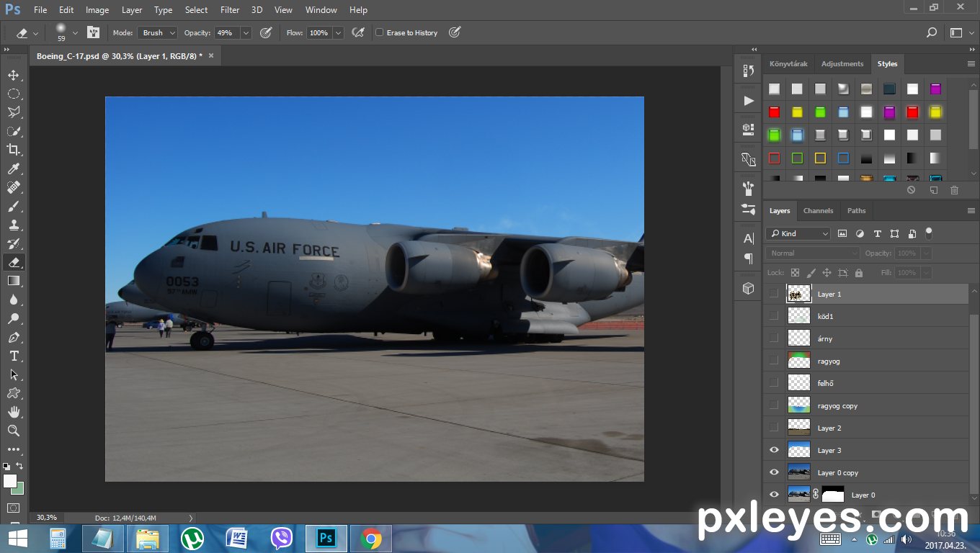Select the Pen tool

(13, 337)
